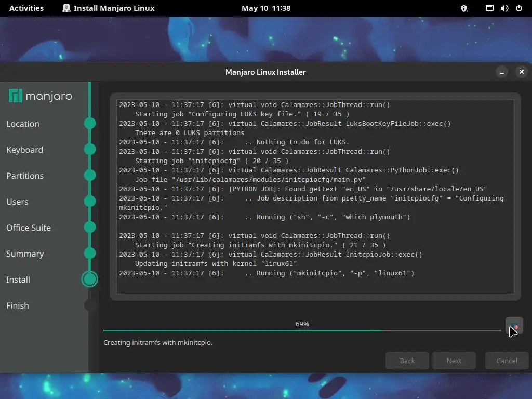Click the Next button
This screenshot has height=399, width=532.
click(x=454, y=361)
